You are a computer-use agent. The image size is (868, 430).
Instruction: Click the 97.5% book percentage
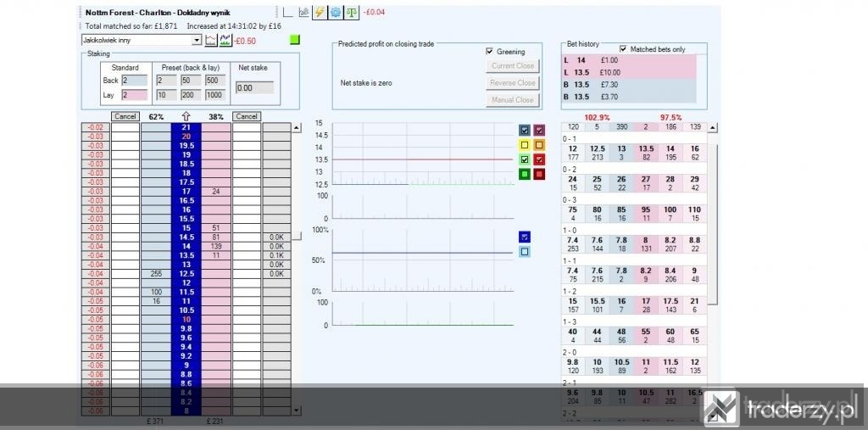coord(670,118)
